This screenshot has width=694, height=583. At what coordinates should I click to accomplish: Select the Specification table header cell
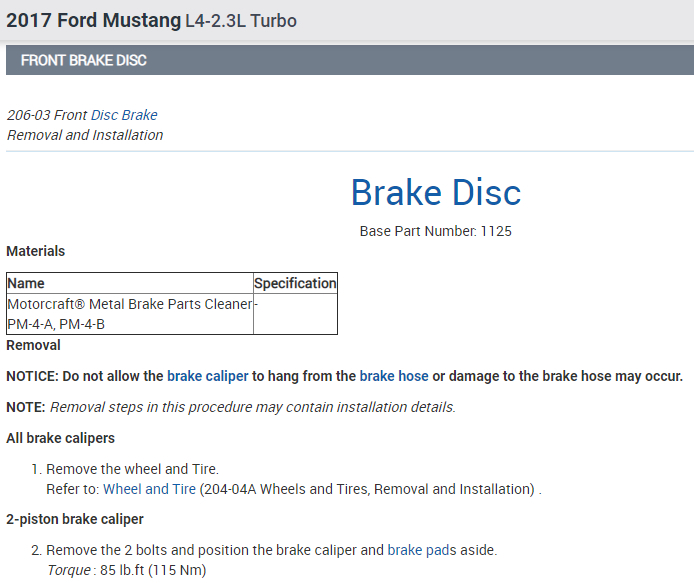(295, 283)
